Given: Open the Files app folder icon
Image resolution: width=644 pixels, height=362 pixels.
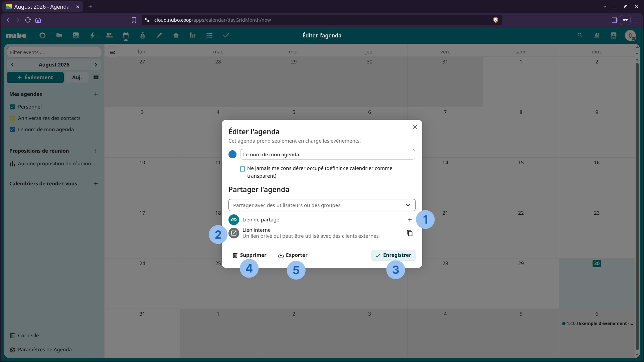Looking at the screenshot, I should pos(59,35).
